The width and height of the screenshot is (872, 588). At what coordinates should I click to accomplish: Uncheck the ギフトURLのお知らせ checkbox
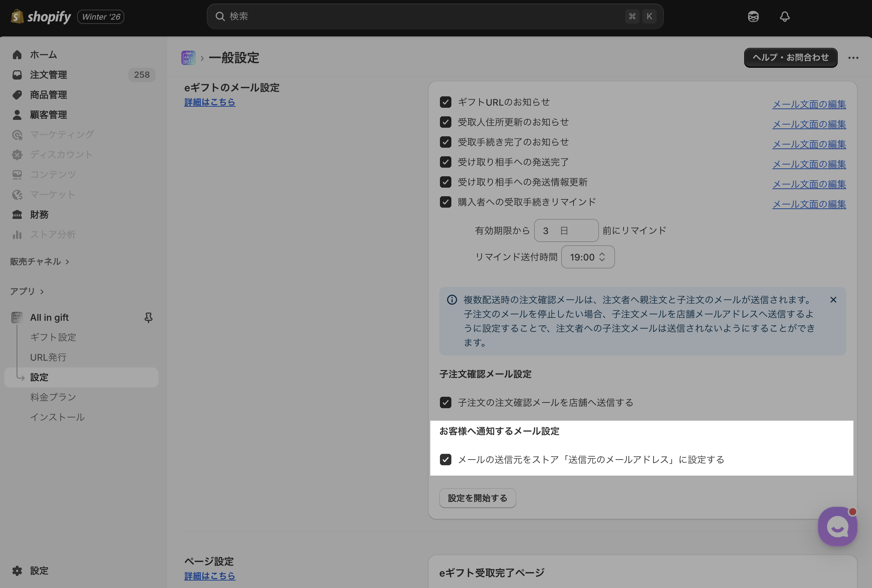coord(445,102)
